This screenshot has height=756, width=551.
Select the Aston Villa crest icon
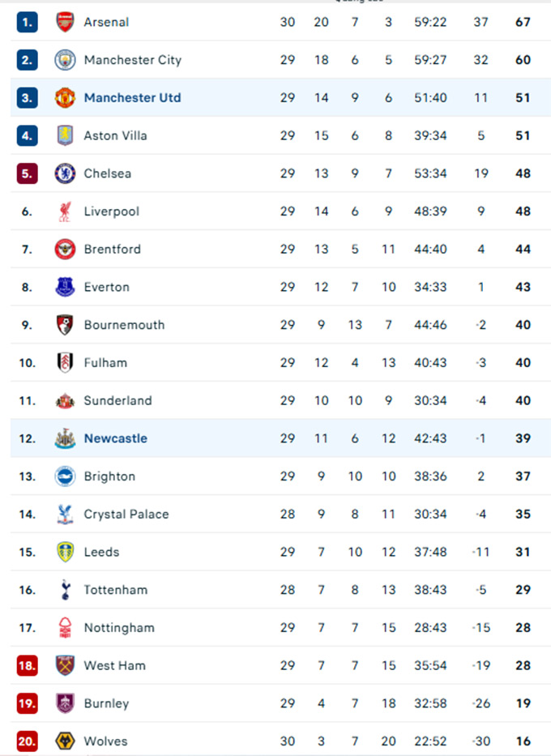click(x=65, y=135)
